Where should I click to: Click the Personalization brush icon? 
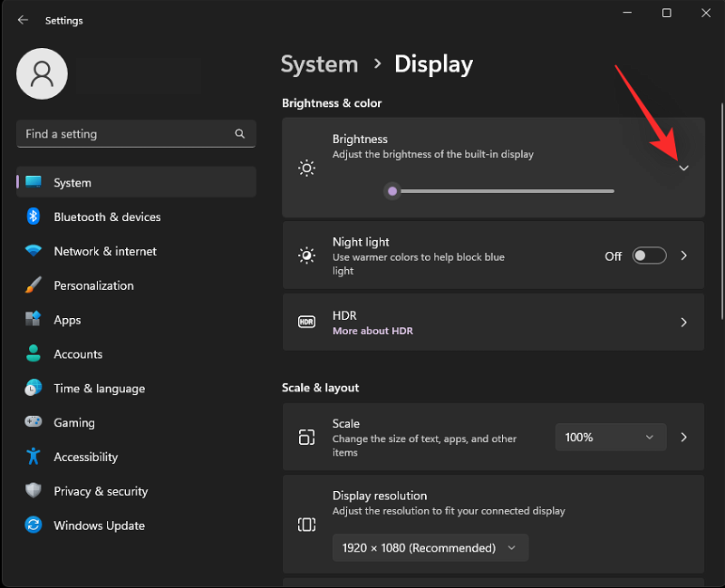33,285
